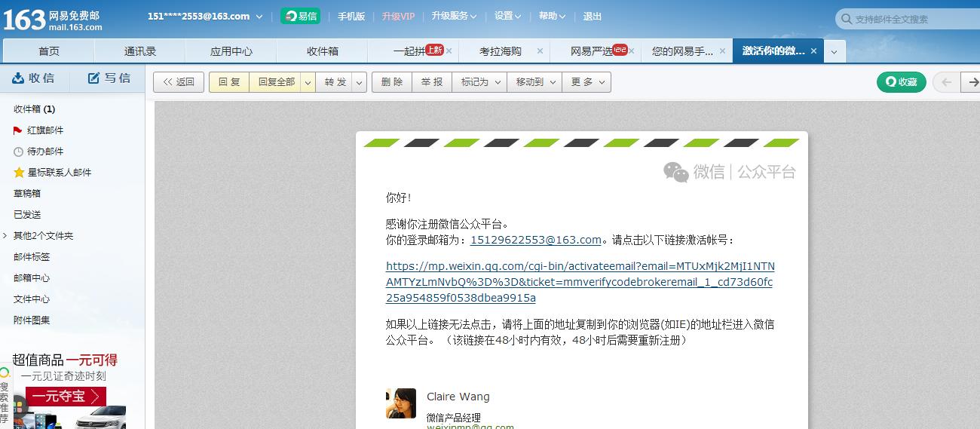Close the 网易严选 tab
This screenshot has height=429, width=980.
click(x=632, y=51)
